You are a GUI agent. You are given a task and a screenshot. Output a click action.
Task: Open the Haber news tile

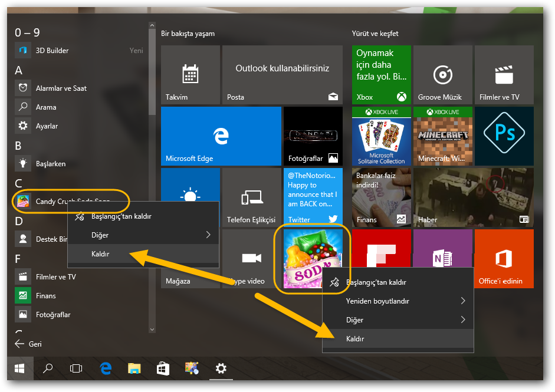(474, 197)
